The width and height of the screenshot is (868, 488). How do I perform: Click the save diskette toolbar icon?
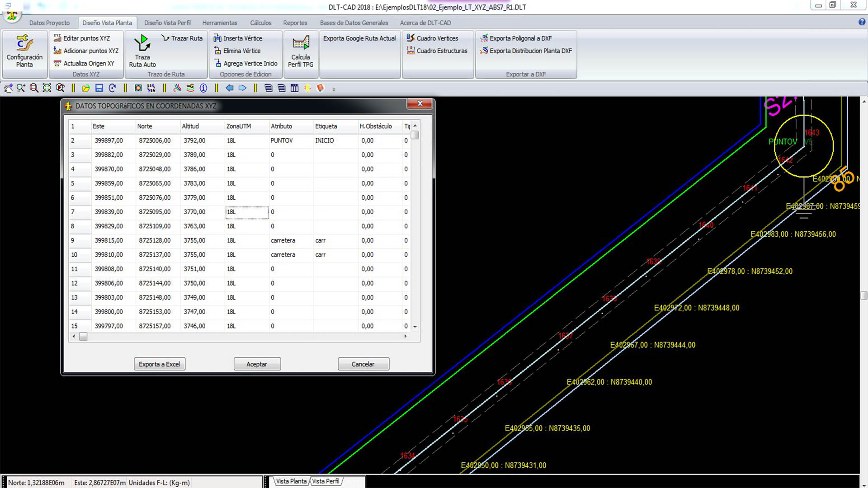(99, 88)
